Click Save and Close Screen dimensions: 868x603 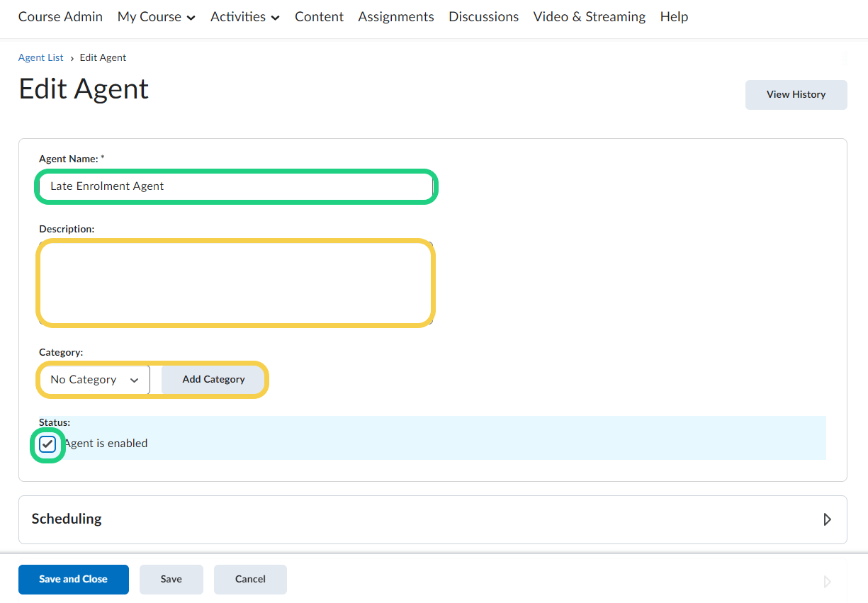(74, 579)
